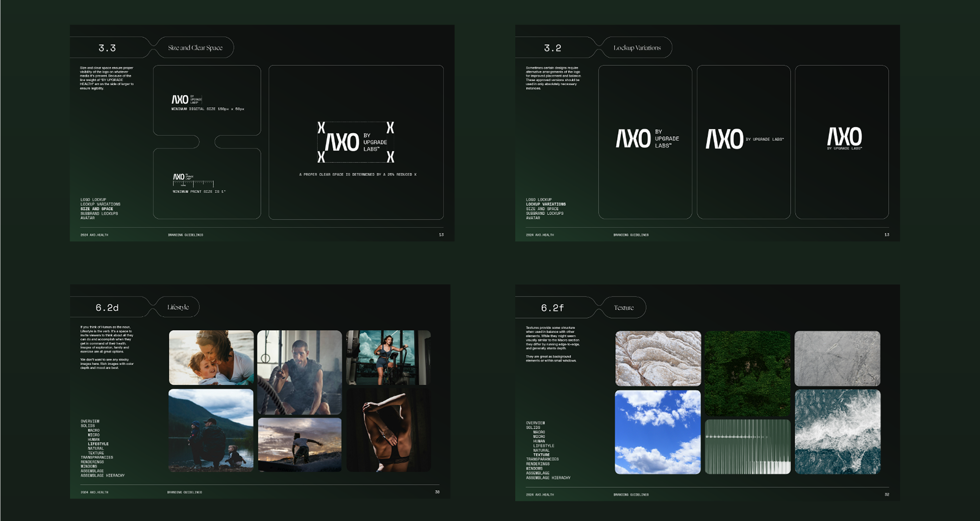Click 'BRANDING GUIDELINES' footer on slide 6.2d
The width and height of the screenshot is (980, 521).
[x=185, y=492]
